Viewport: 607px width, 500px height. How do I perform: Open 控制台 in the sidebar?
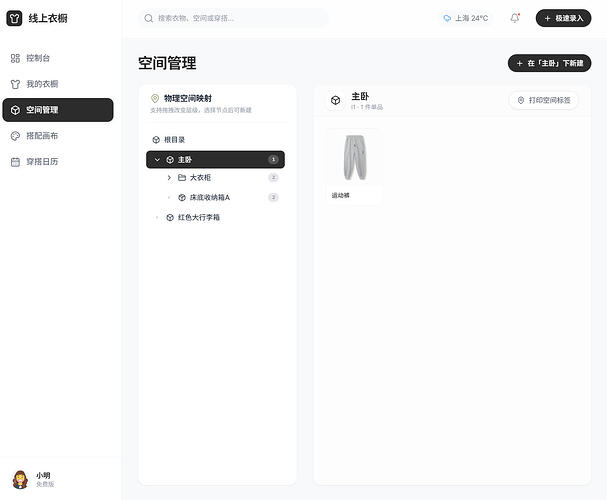(58, 58)
